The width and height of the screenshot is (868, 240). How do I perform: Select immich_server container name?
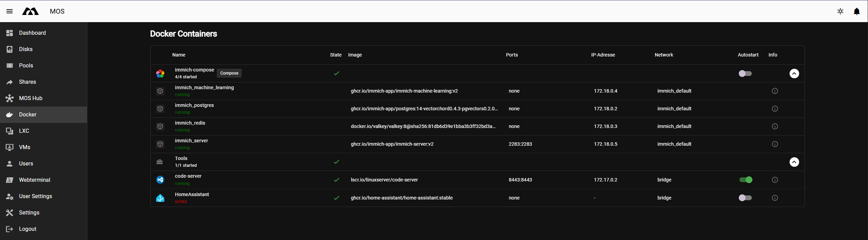[191, 141]
